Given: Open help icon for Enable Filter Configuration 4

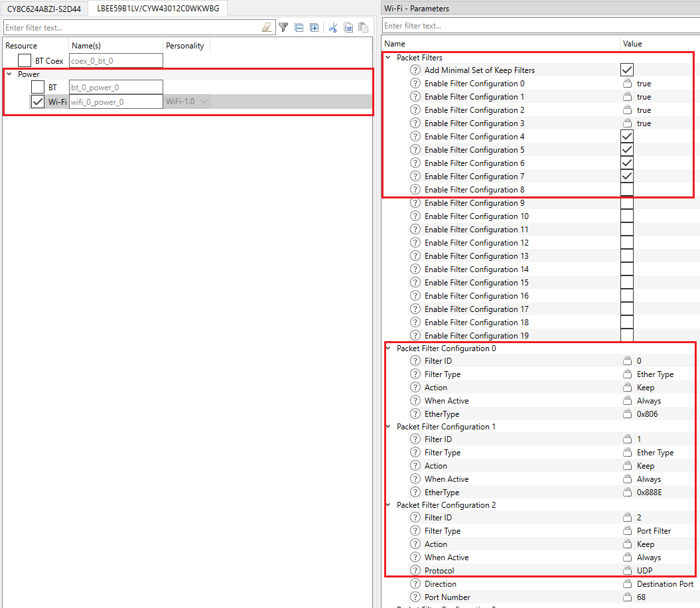Looking at the screenshot, I should pos(415,137).
